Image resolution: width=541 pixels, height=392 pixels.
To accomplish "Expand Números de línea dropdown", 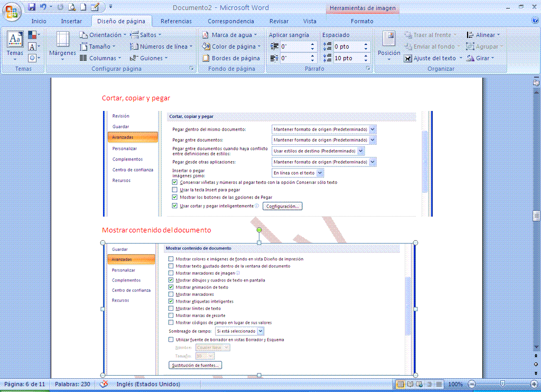I will click(x=161, y=46).
